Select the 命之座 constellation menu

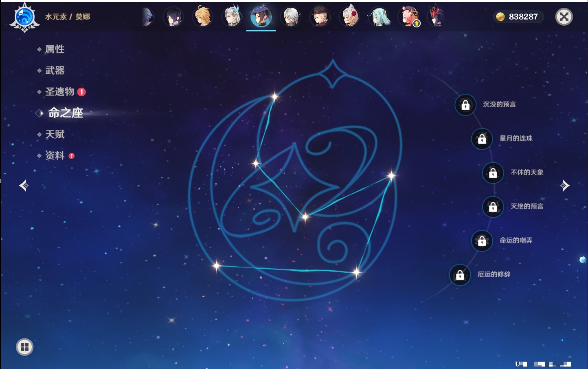(65, 113)
